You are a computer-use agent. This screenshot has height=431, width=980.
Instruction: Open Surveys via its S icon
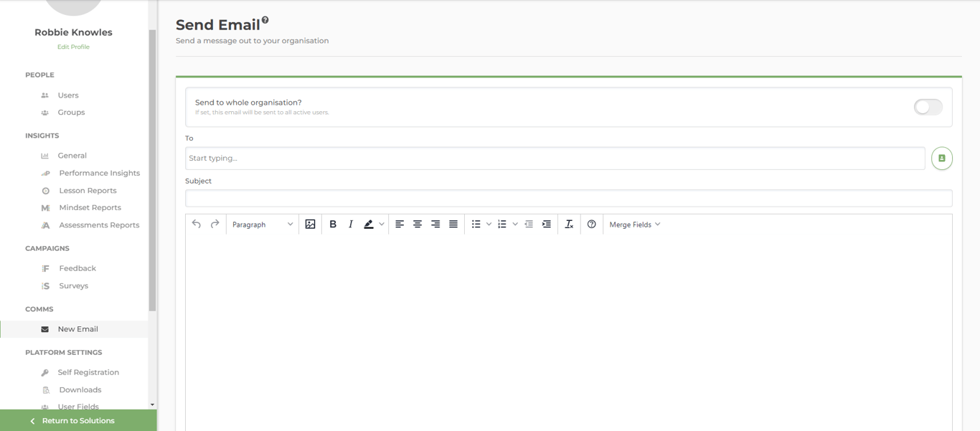(x=45, y=285)
